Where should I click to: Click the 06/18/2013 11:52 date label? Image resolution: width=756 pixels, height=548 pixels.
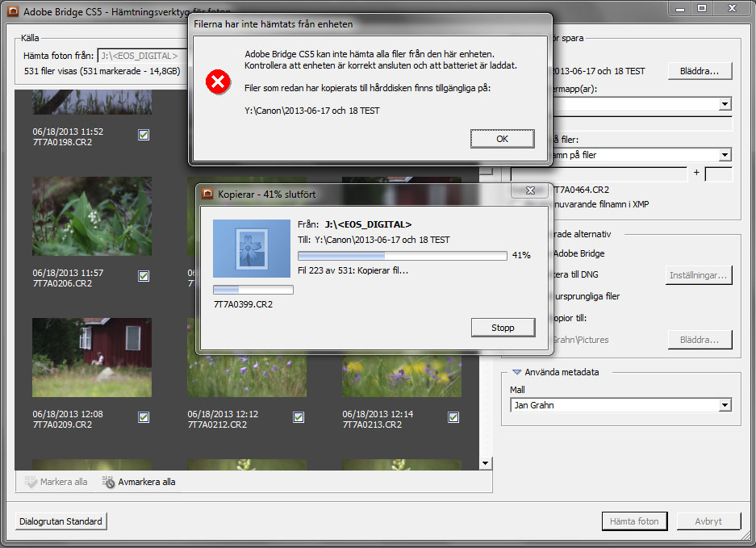[68, 132]
